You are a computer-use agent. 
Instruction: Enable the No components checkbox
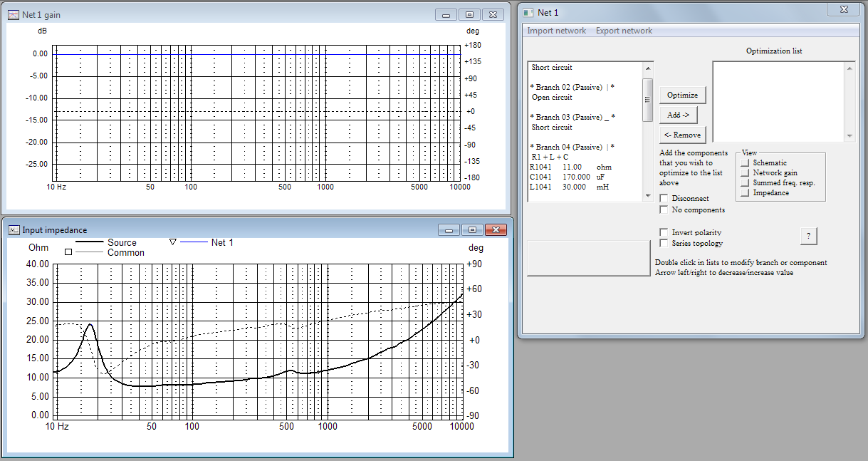(x=664, y=209)
